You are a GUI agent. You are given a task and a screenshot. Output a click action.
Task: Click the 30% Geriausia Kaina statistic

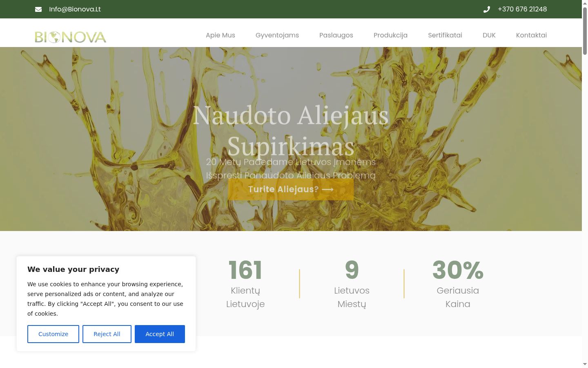(458, 284)
